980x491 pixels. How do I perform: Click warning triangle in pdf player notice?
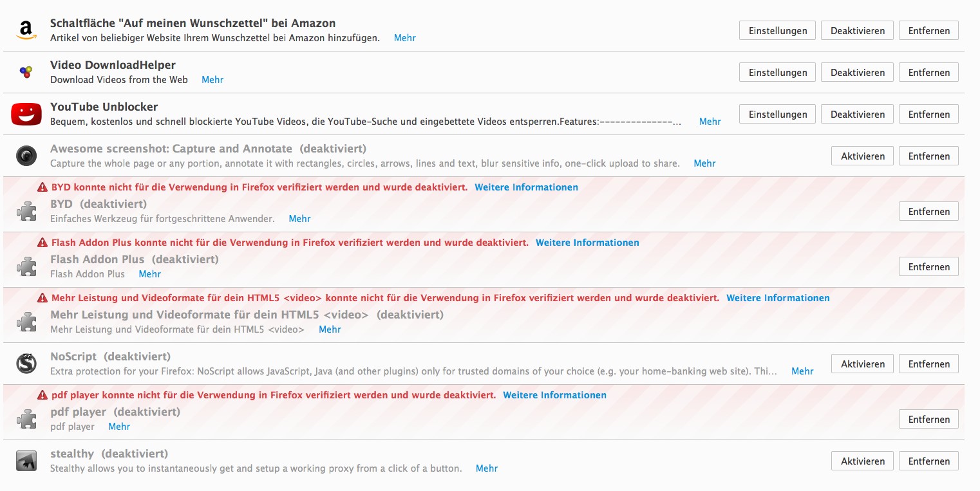[42, 395]
